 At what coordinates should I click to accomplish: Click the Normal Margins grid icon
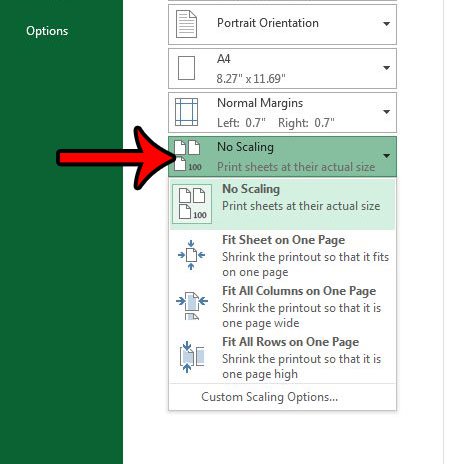click(x=186, y=112)
